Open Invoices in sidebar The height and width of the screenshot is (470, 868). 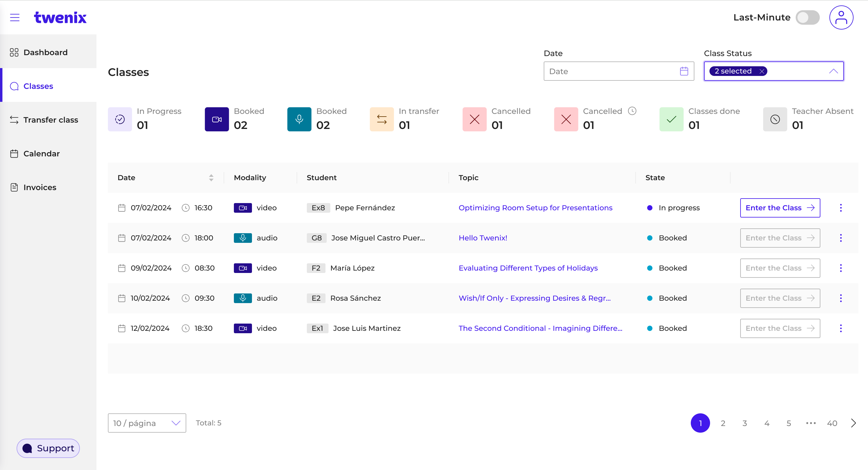coord(48,187)
